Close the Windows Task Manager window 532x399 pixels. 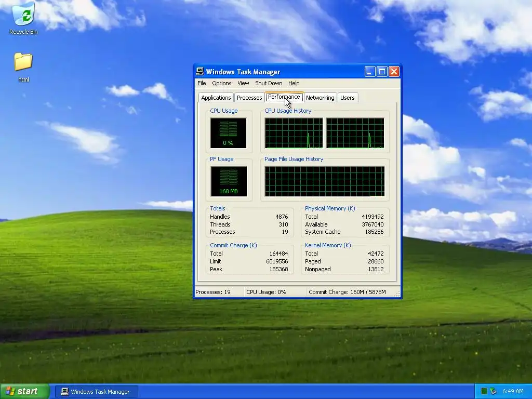coord(394,72)
